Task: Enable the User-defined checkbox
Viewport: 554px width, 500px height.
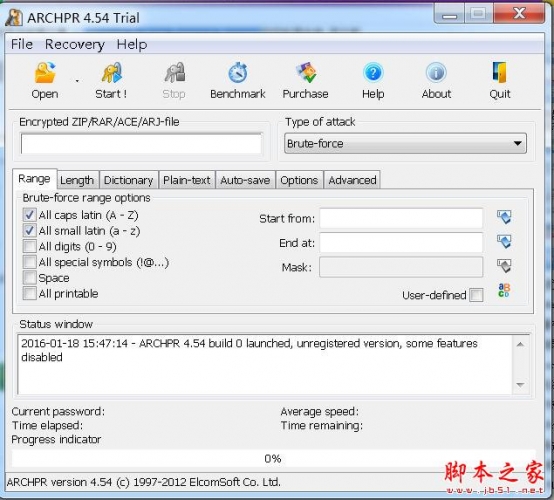Action: [476, 295]
